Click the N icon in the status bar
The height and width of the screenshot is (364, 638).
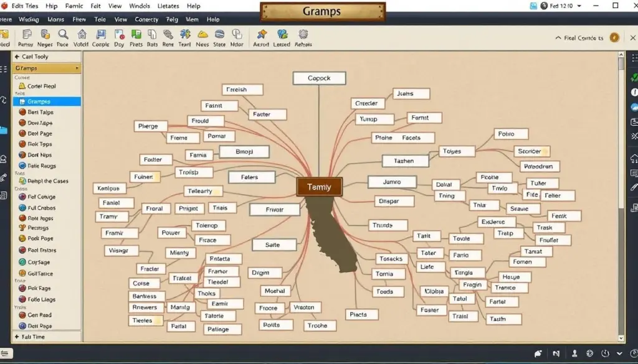click(x=556, y=354)
